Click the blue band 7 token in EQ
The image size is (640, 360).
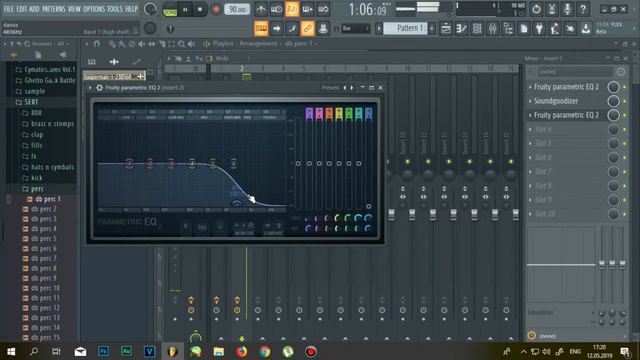pos(369,114)
